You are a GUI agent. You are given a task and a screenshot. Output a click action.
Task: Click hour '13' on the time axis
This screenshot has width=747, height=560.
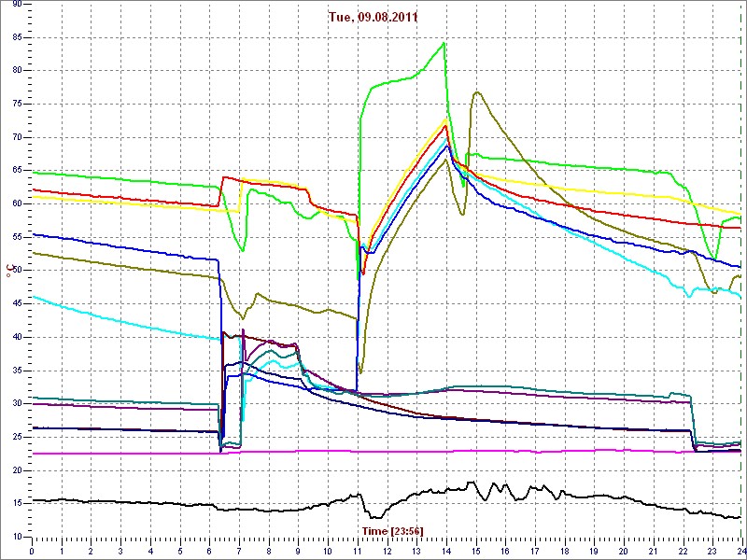[x=416, y=551]
